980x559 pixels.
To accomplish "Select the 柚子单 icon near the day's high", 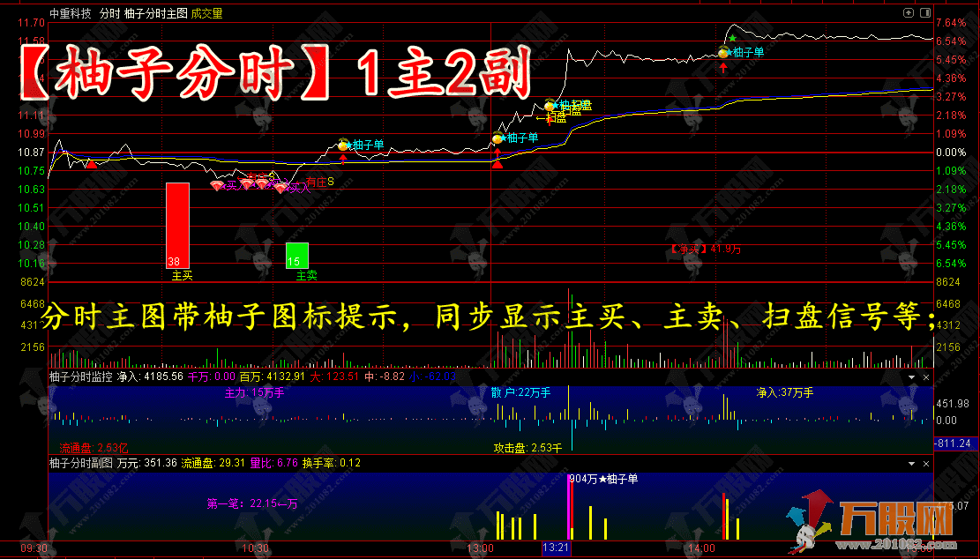I will (x=722, y=53).
